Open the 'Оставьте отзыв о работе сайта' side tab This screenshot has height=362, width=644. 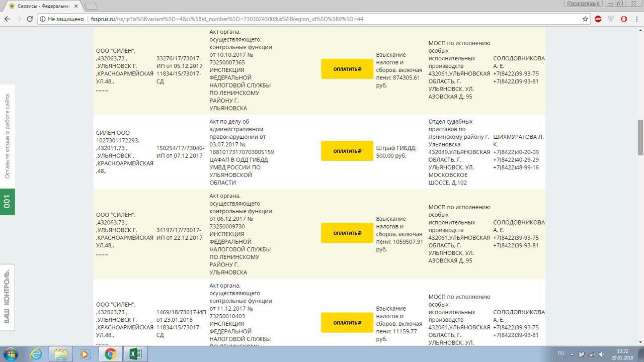point(7,136)
